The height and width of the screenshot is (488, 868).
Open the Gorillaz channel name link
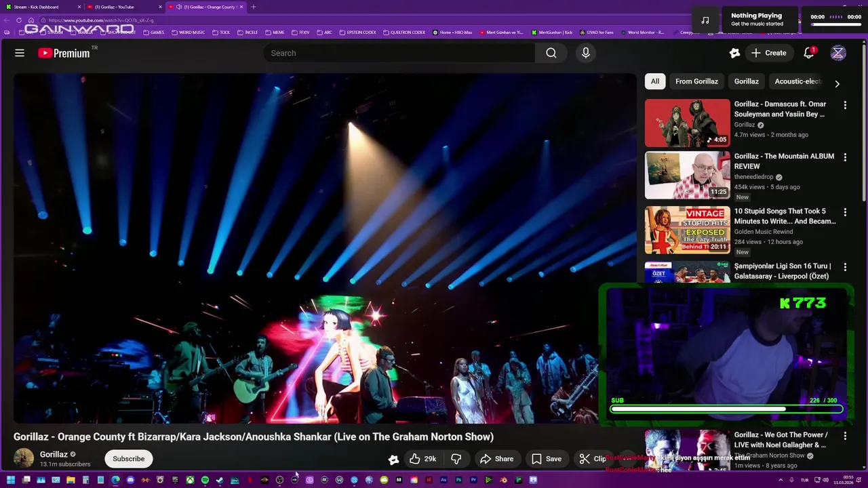pos(54,454)
